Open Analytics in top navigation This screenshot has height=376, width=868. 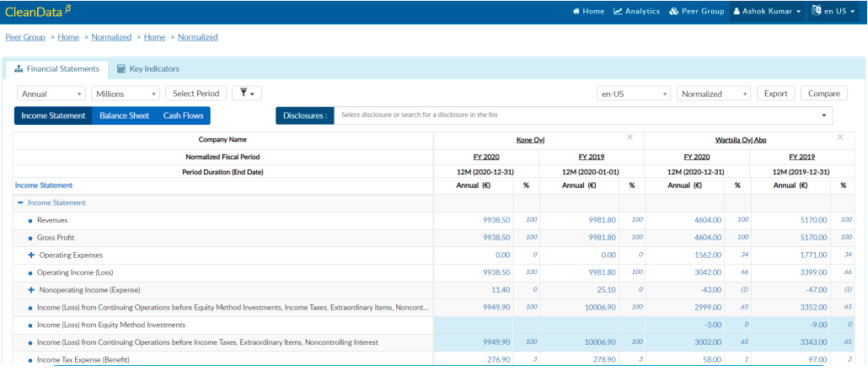tap(636, 11)
